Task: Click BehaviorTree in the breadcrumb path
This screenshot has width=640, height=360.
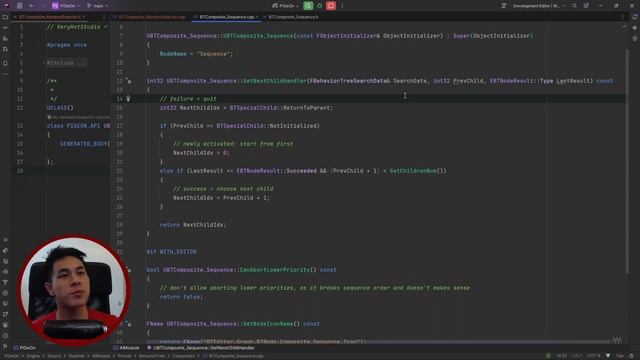Action: click(151, 356)
